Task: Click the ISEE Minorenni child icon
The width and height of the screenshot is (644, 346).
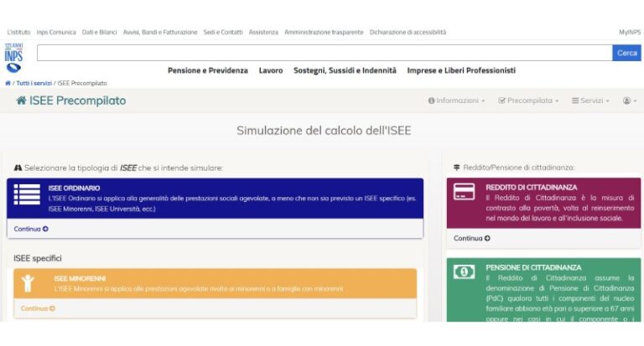Action: [28, 283]
